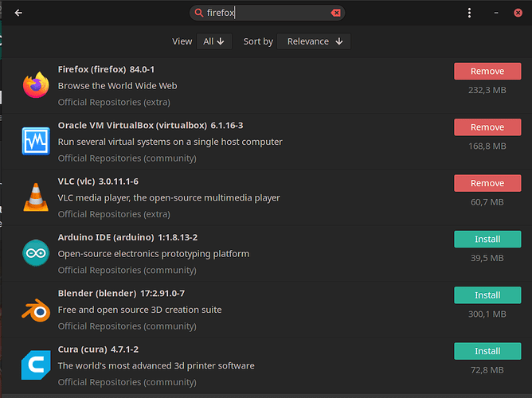Click Firefox's 'Official Repositories (extra)' label
Screen dimensions: 532x398
click(x=114, y=102)
